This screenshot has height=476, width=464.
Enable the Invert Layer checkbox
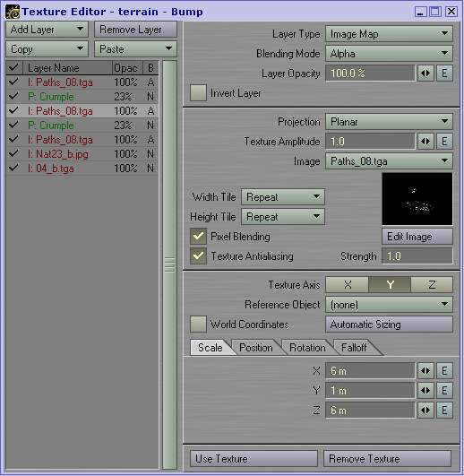click(198, 93)
